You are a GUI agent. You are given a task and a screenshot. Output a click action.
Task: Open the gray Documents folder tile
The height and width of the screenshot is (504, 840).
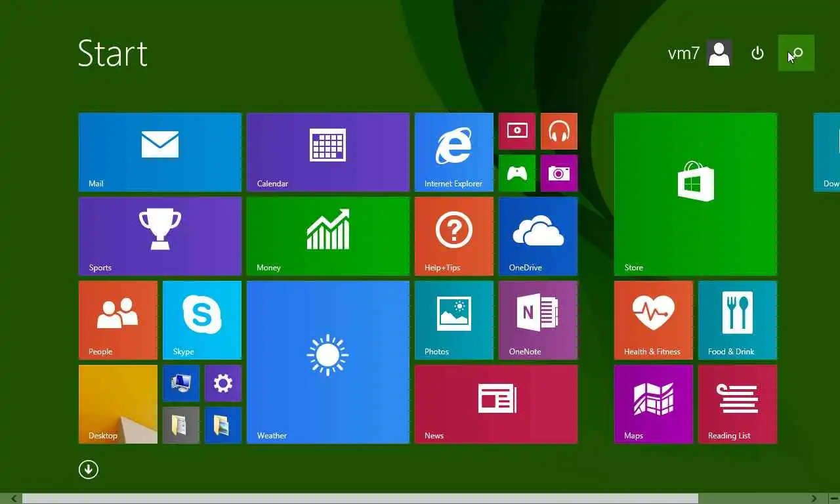point(181,425)
